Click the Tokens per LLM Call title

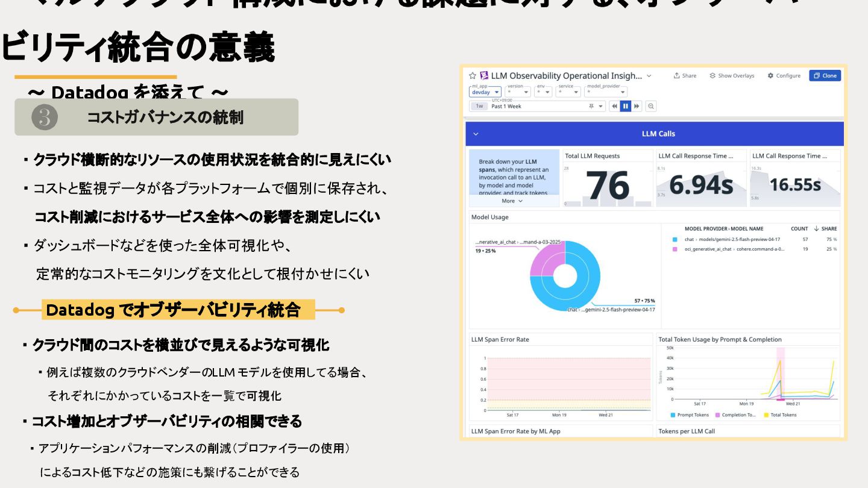click(687, 431)
